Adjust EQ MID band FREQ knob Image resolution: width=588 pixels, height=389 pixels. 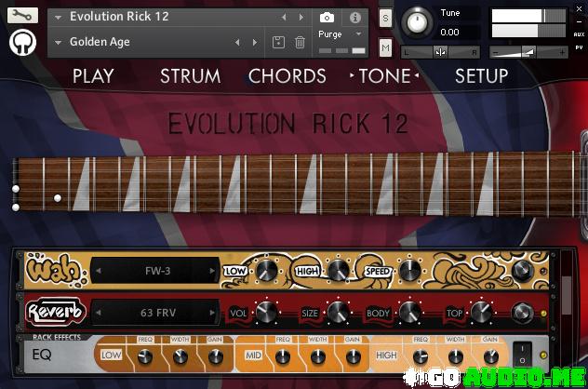click(x=283, y=356)
